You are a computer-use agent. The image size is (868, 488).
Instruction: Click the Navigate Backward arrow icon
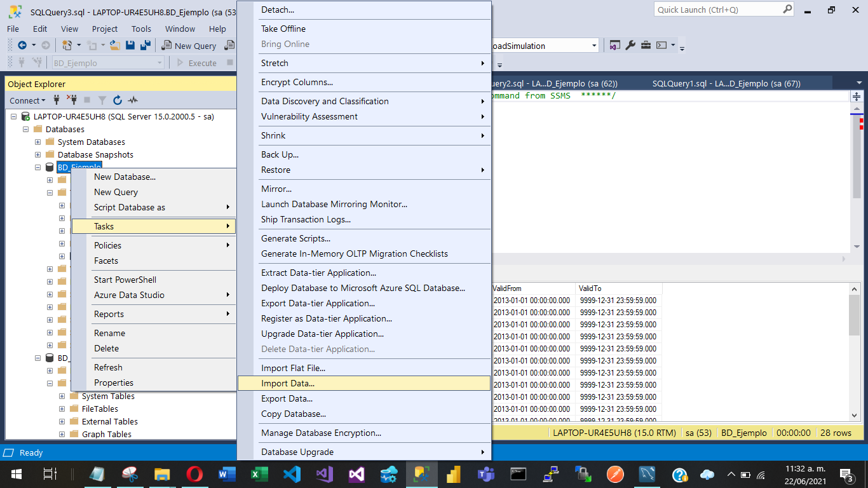coord(22,46)
